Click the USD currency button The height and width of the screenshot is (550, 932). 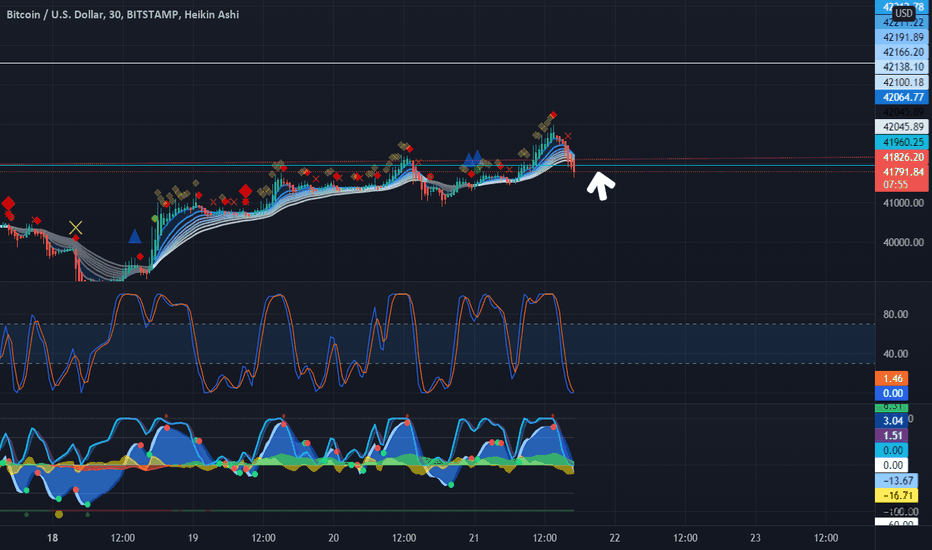[x=903, y=13]
